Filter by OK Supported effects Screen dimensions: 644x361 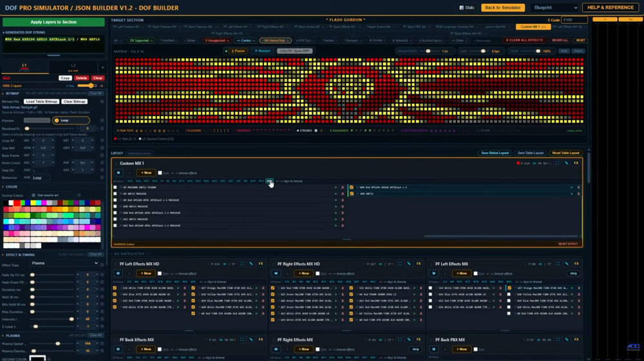pos(140,41)
